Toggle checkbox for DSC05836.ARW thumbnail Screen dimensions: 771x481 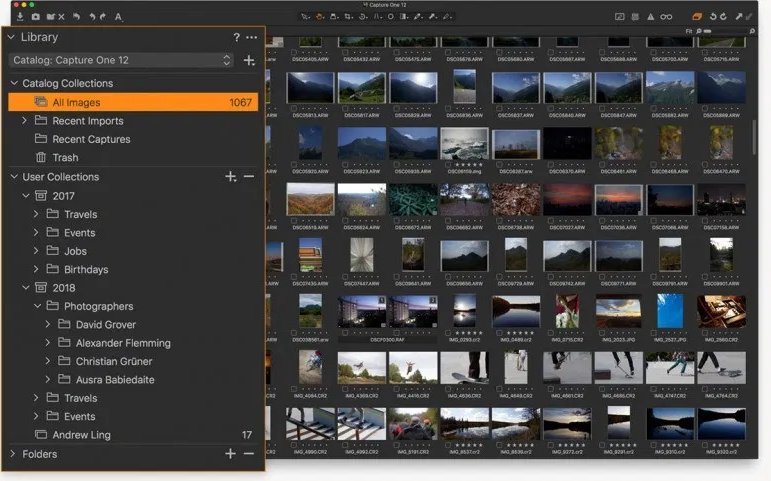448,109
